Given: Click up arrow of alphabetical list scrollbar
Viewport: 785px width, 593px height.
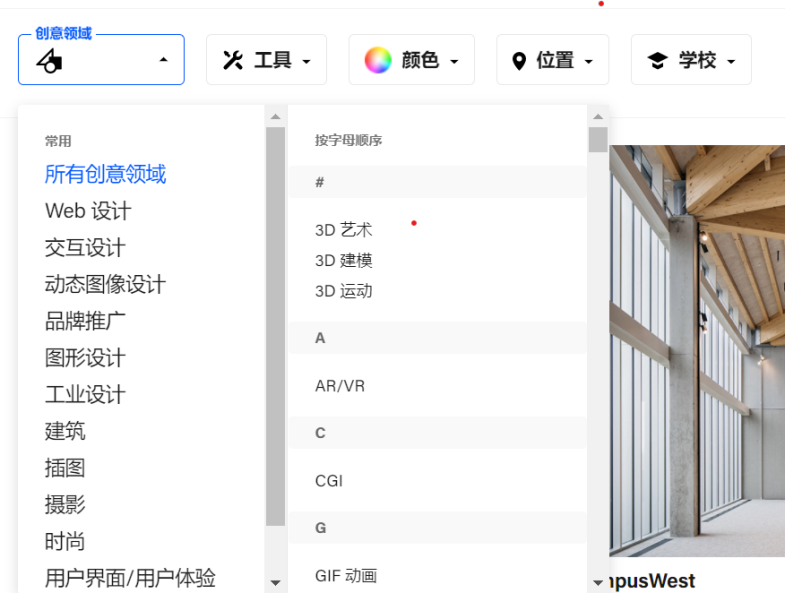Looking at the screenshot, I should coord(598,116).
